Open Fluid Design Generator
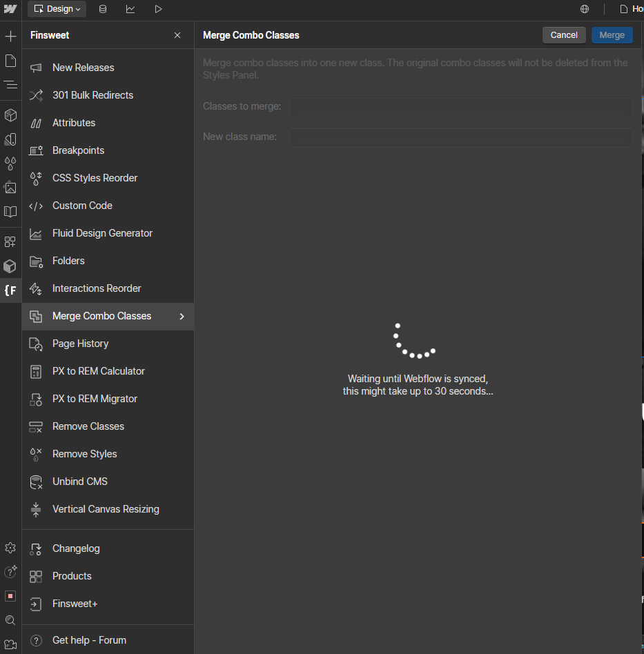Image resolution: width=644 pixels, height=654 pixels. tap(108, 233)
